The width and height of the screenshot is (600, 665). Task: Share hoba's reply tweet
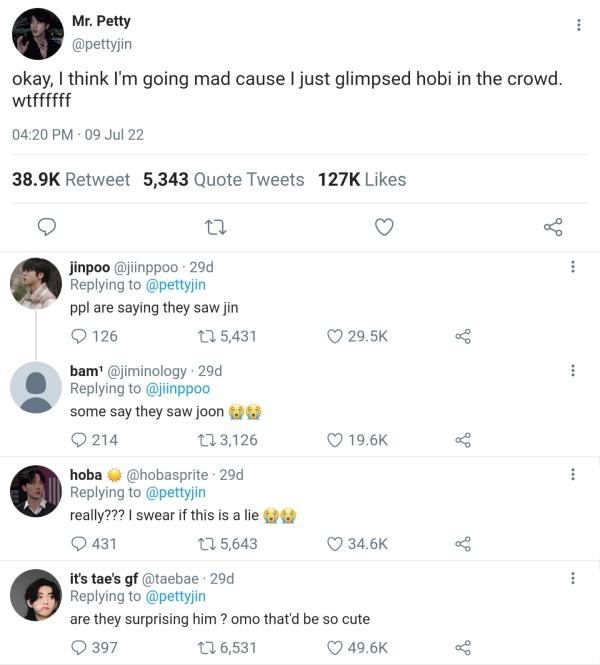[x=462, y=544]
